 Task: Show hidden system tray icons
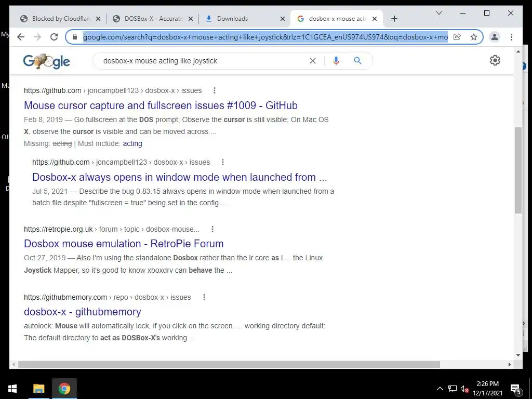click(x=440, y=389)
